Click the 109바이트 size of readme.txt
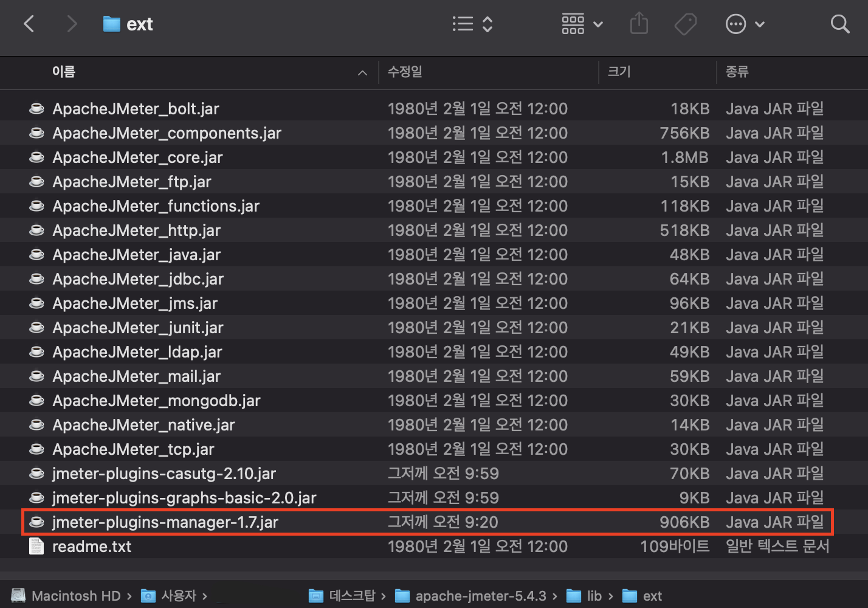The image size is (868, 608). [675, 547]
